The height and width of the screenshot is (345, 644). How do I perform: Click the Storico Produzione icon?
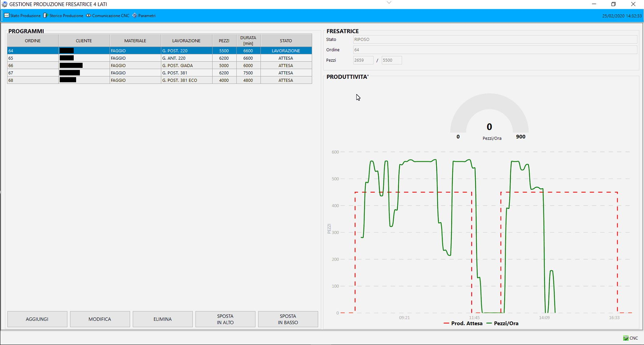(46, 16)
